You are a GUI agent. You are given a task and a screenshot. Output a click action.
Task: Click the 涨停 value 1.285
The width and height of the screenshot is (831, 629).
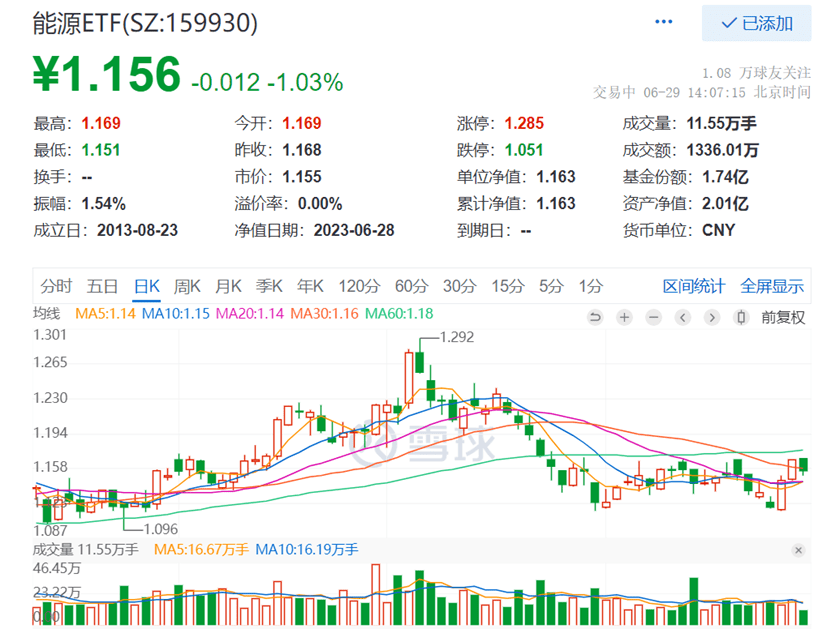pyautogui.click(x=524, y=123)
